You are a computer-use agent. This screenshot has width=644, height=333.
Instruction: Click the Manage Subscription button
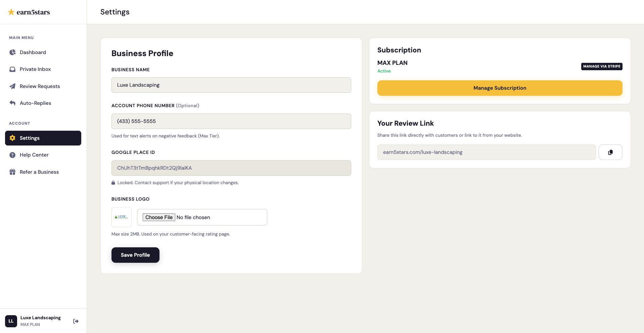click(500, 88)
